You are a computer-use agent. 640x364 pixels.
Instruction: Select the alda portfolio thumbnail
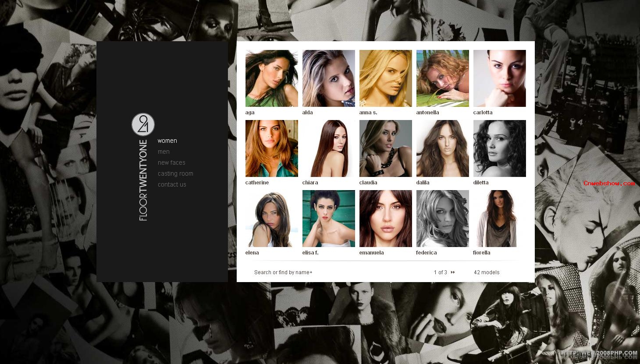pyautogui.click(x=328, y=78)
